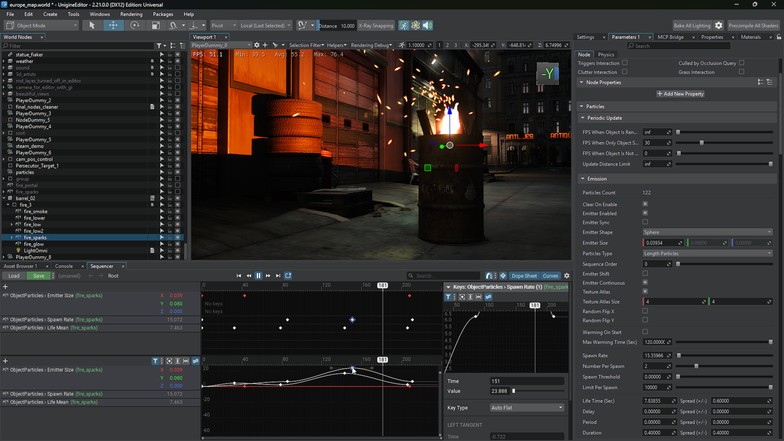
Task: Click the Spawn Rate input field
Action: pos(657,356)
